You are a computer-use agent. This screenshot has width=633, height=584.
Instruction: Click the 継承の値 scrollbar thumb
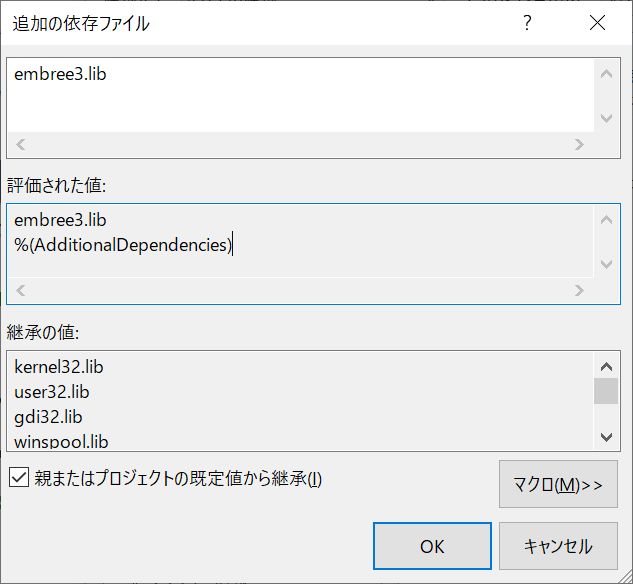coord(606,391)
